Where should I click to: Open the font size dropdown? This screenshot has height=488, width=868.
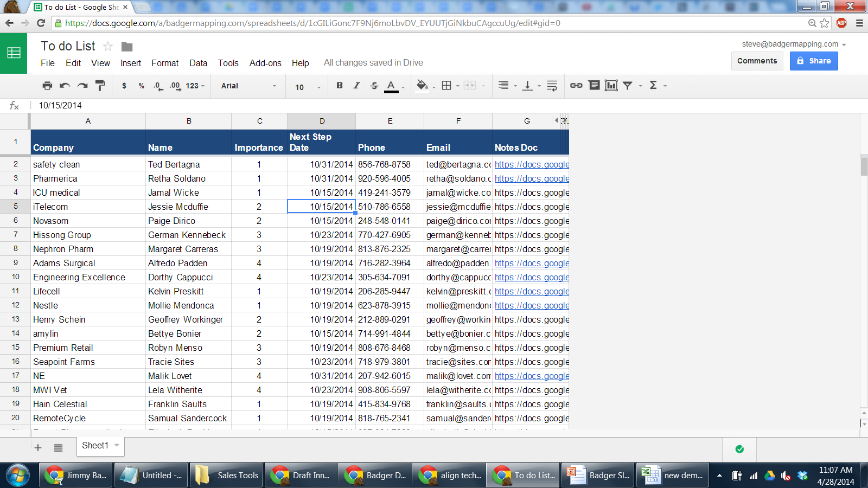point(308,87)
